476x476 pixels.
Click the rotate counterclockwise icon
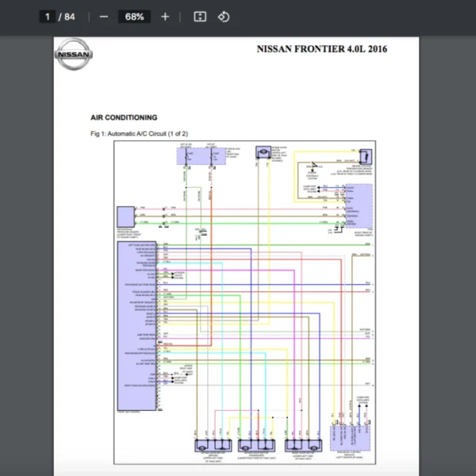(x=223, y=17)
